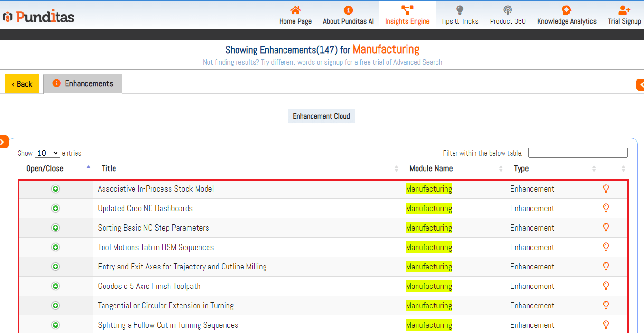
Task: Expand the left orange side panel arrow
Action: (3, 141)
